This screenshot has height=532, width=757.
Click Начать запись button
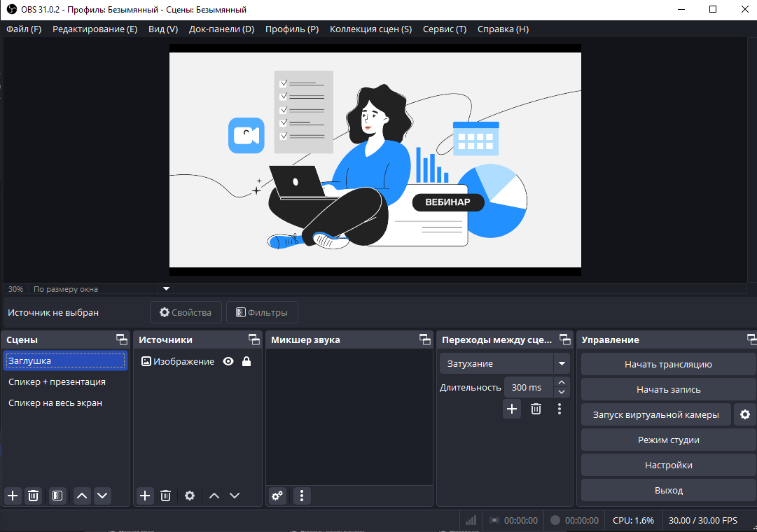click(x=668, y=389)
